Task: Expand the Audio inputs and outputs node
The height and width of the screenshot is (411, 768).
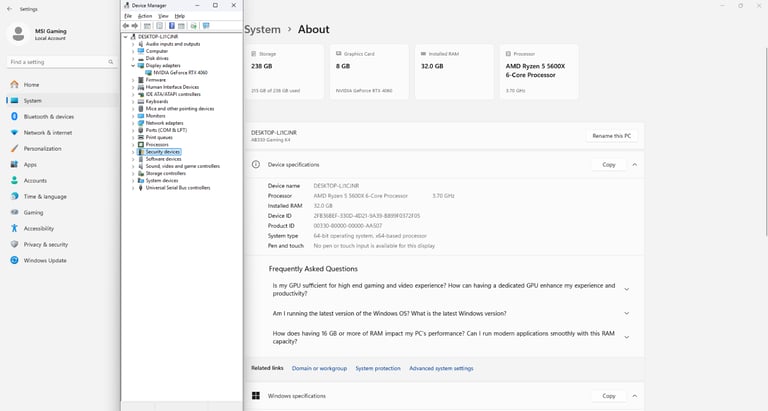Action: point(133,44)
